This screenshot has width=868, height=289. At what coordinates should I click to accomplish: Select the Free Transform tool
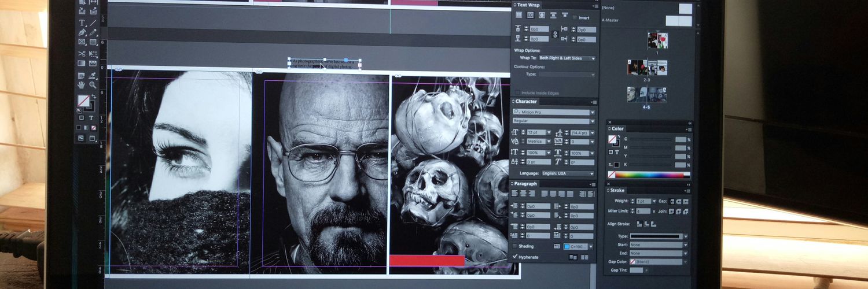click(x=93, y=54)
